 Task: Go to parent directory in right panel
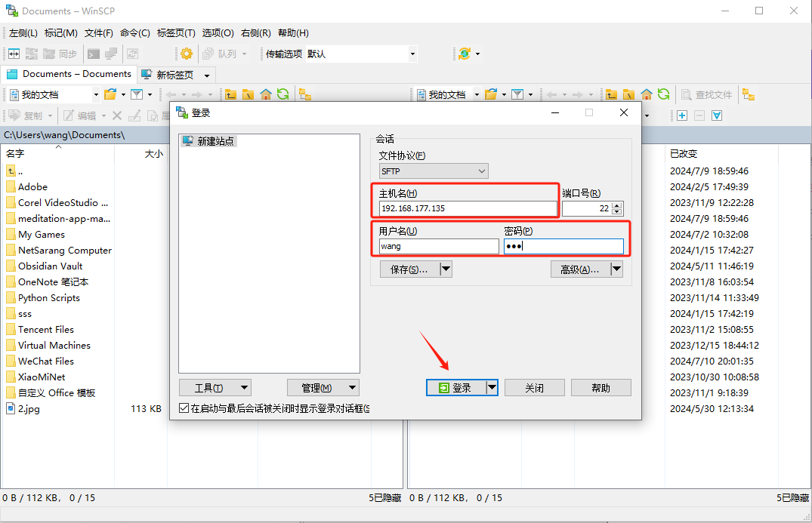[x=611, y=94]
